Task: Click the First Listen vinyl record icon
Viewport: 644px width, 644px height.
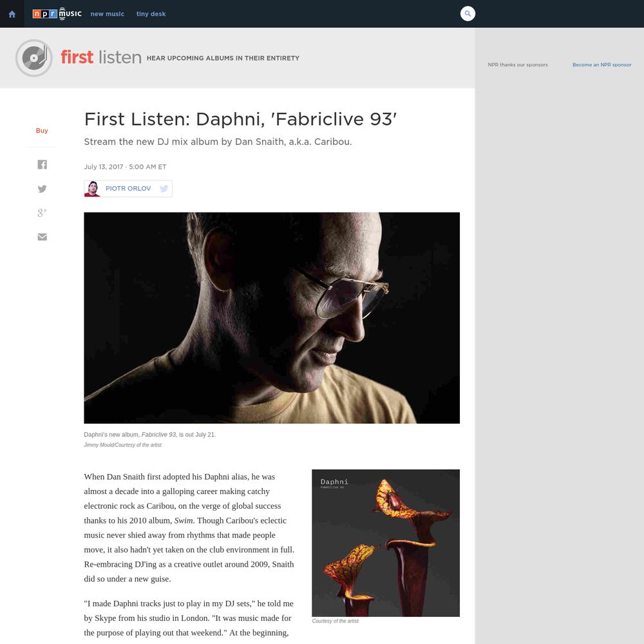Action: pos(33,58)
